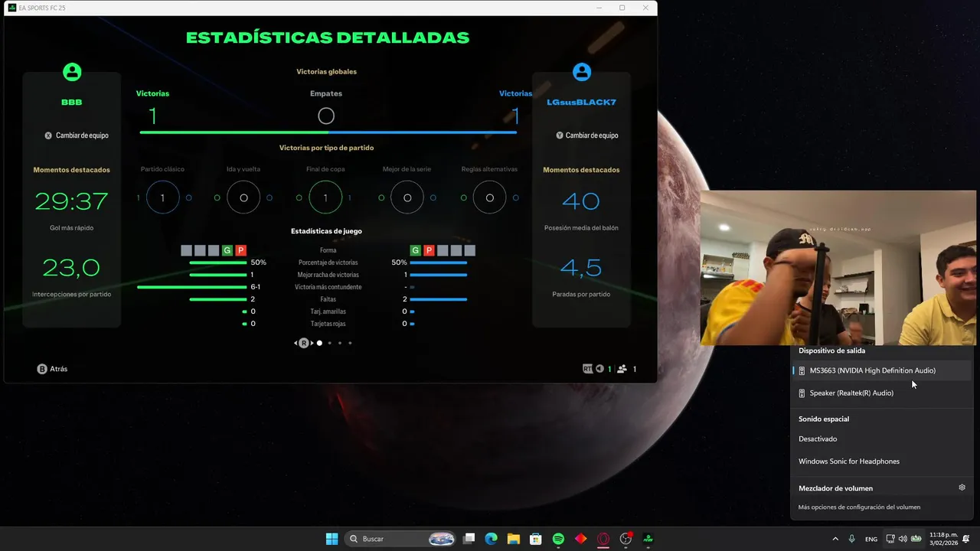Click the Mejor de la serie wins circle
980x551 pixels.
click(x=407, y=197)
